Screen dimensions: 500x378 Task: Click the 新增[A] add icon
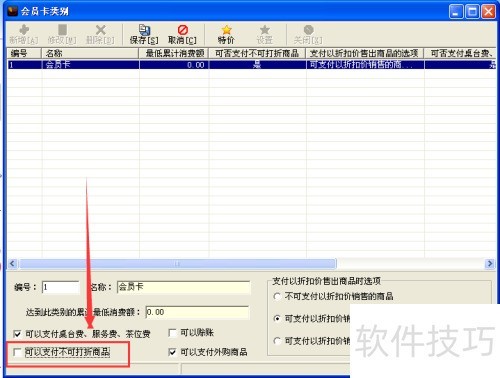(x=24, y=30)
